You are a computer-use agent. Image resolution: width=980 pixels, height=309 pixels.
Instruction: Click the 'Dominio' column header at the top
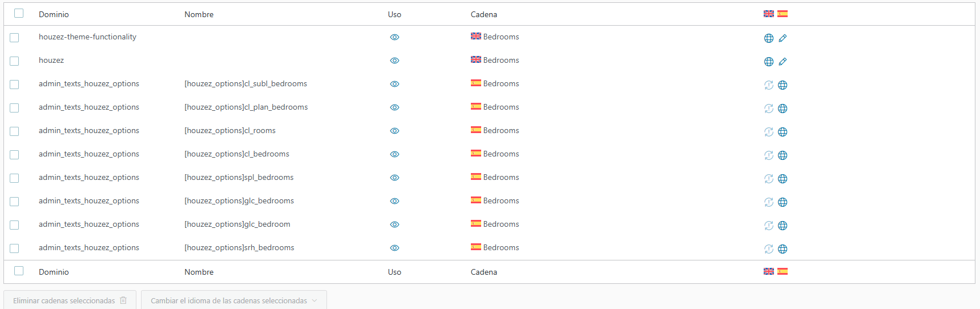[54, 14]
